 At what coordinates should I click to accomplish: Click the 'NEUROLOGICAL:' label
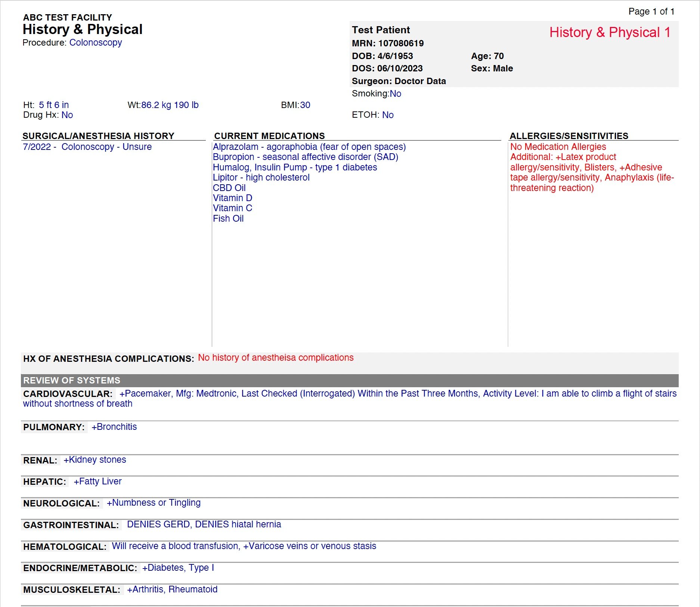[x=62, y=503]
